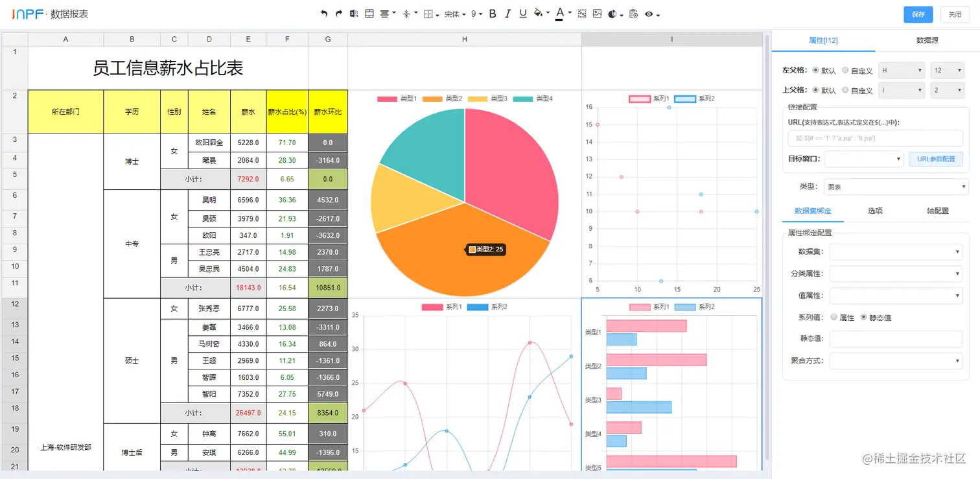The height and width of the screenshot is (479, 980).
Task: Open the 数据集 dropdown
Action: 896,251
